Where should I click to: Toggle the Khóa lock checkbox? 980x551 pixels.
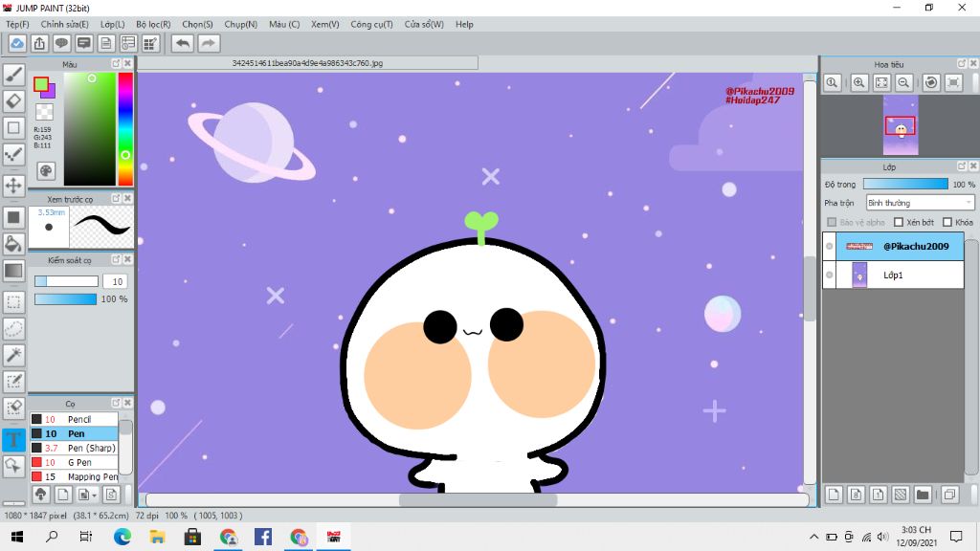(x=947, y=222)
